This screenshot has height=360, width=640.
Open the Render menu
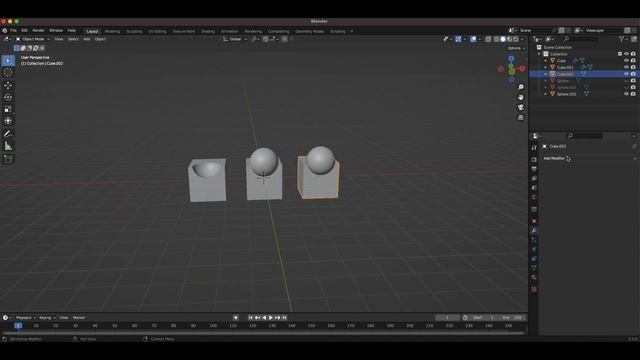tap(38, 31)
